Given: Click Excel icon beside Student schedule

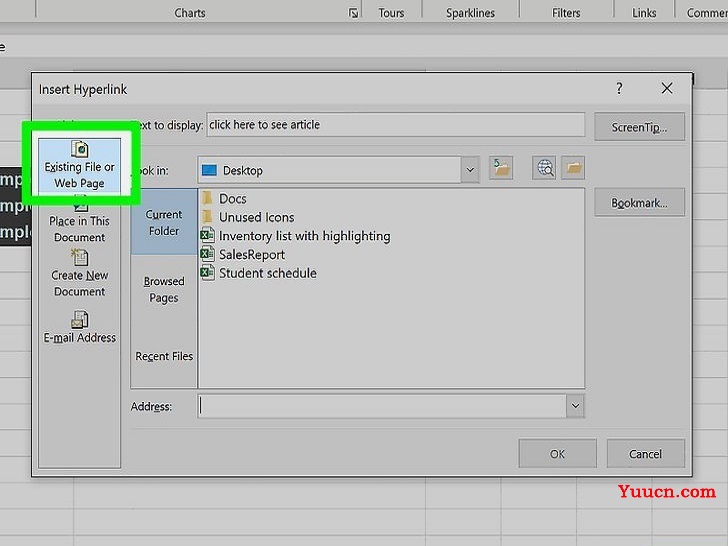Looking at the screenshot, I should coord(207,273).
